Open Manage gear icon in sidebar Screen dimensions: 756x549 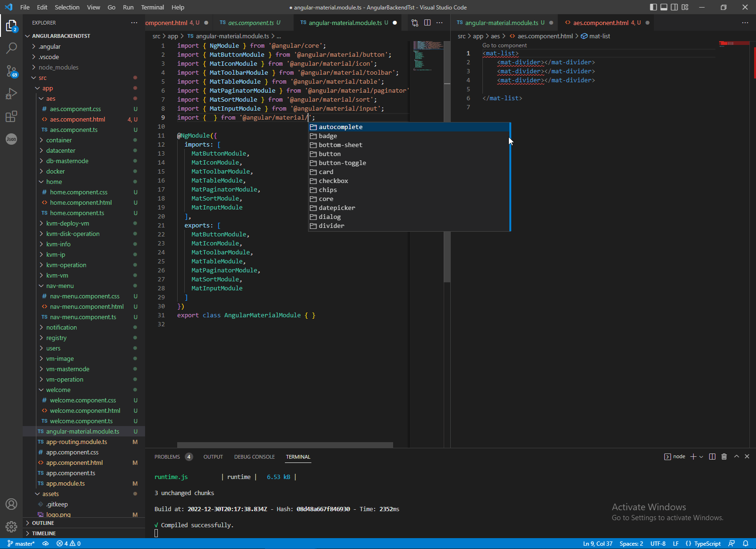tap(11, 526)
